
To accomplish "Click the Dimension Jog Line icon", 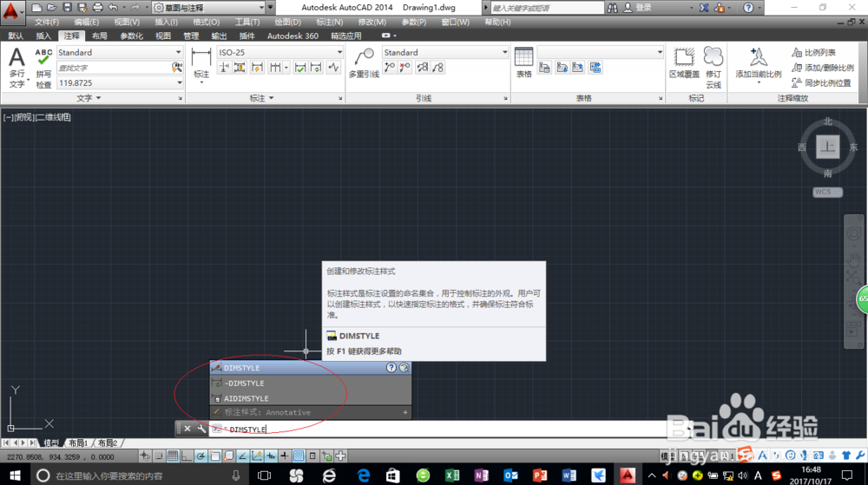I will [x=333, y=68].
